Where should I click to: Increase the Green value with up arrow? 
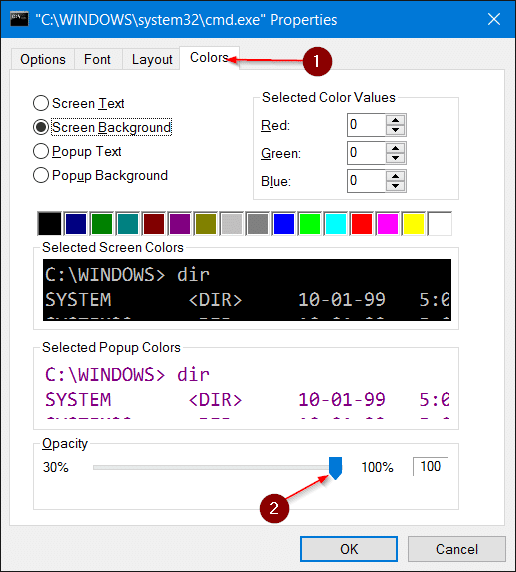click(x=396, y=148)
